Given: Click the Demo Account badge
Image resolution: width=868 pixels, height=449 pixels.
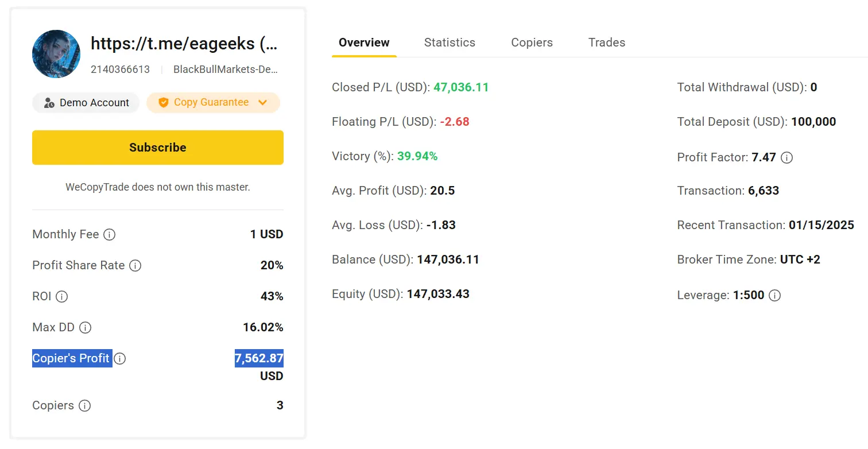Looking at the screenshot, I should pyautogui.click(x=86, y=103).
